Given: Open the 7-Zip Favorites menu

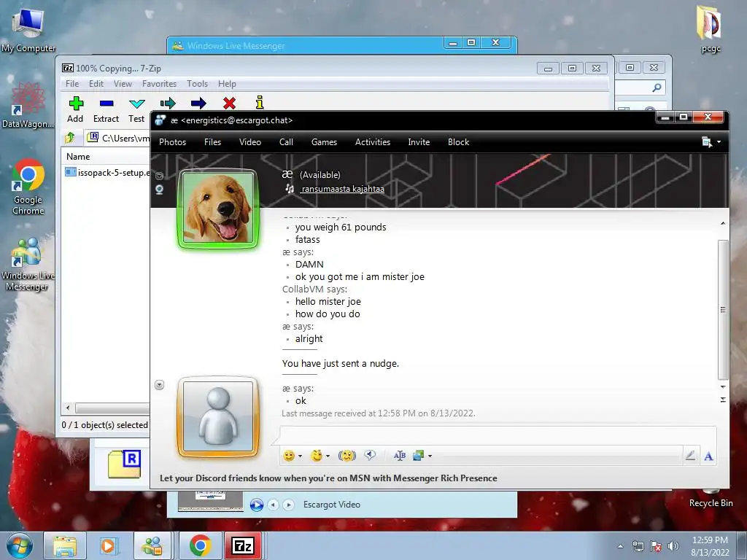Looking at the screenshot, I should tap(159, 84).
